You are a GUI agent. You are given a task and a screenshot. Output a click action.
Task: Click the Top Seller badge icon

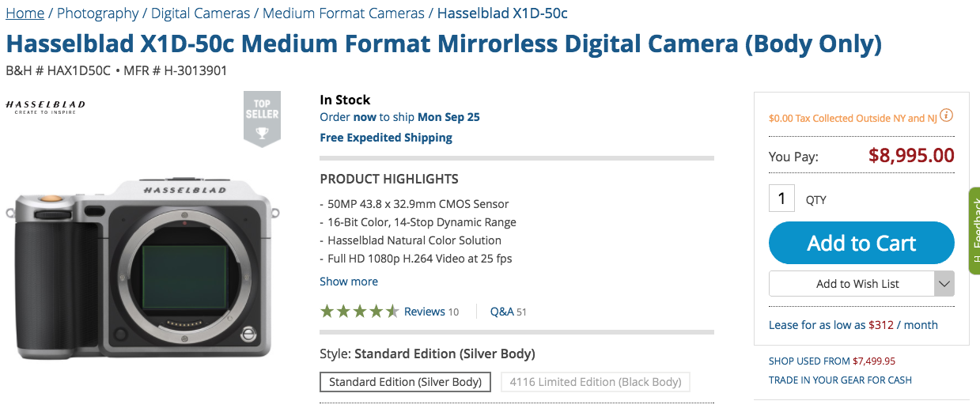262,119
